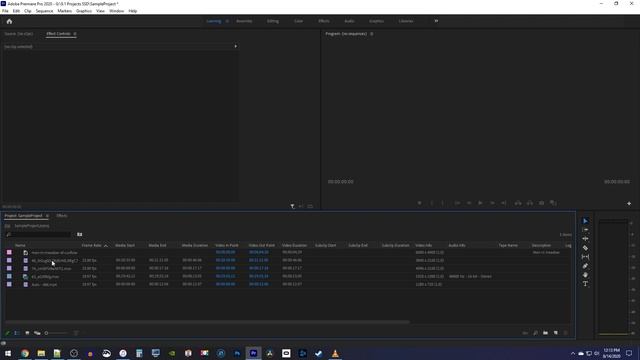Select the Slip tool

tap(585, 257)
